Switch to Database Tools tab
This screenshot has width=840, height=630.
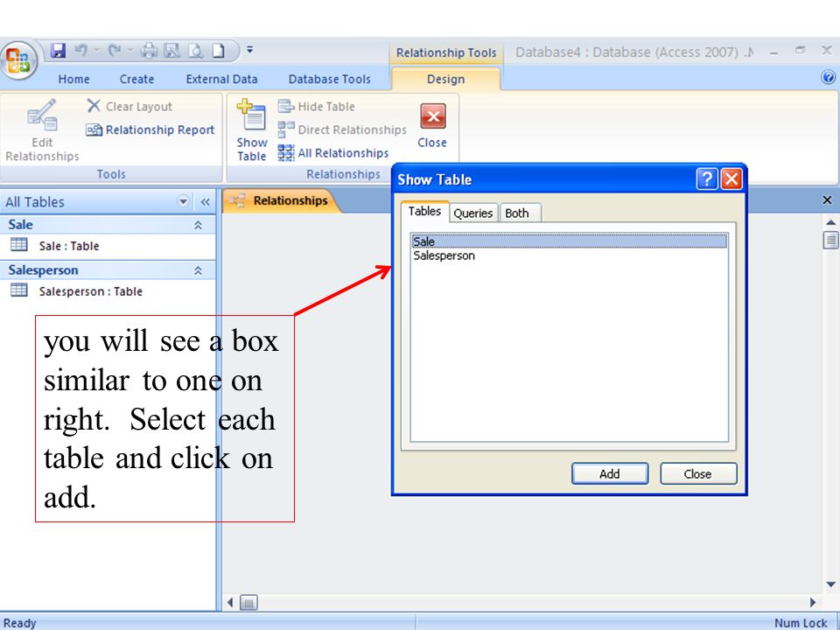pyautogui.click(x=330, y=80)
